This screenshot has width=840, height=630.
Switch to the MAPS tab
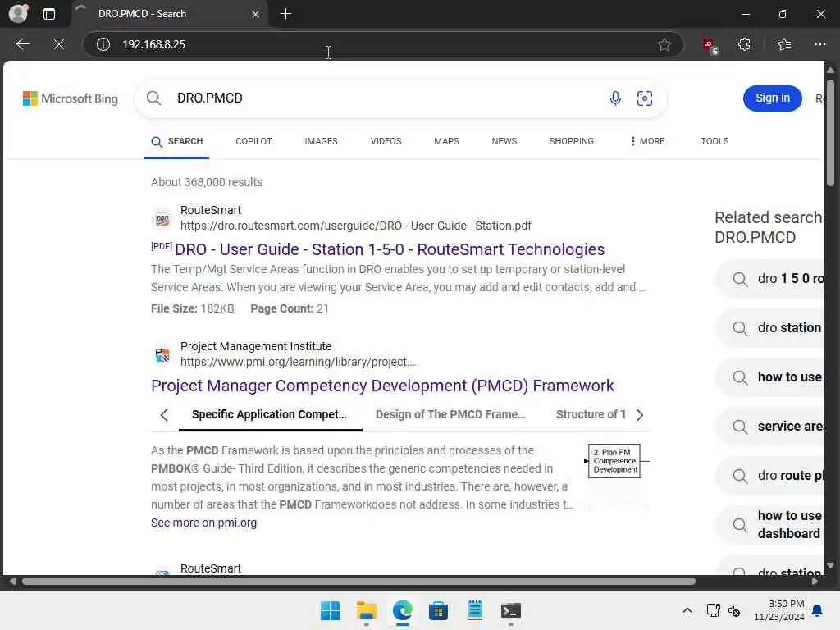(446, 141)
